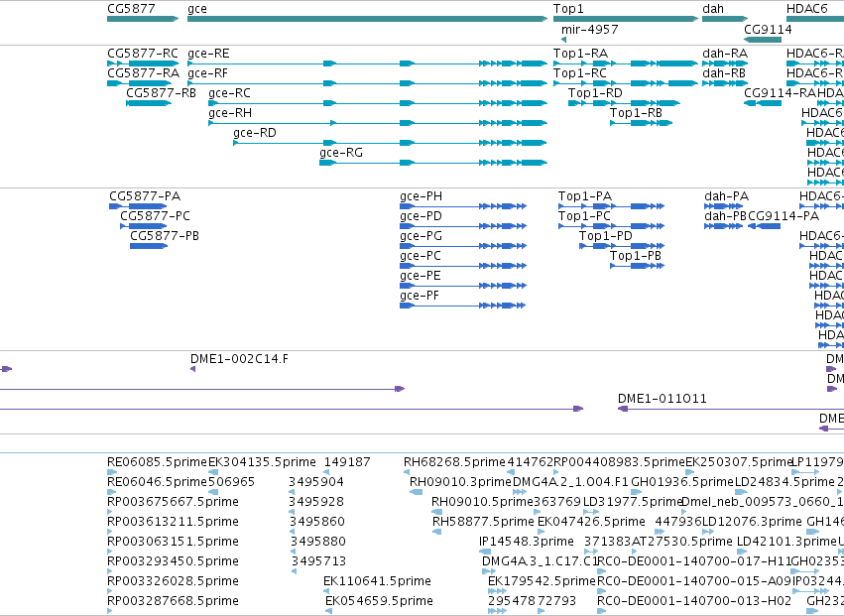Click EST EK304135.5prime
844x616 pixels.
pyautogui.click(x=262, y=462)
